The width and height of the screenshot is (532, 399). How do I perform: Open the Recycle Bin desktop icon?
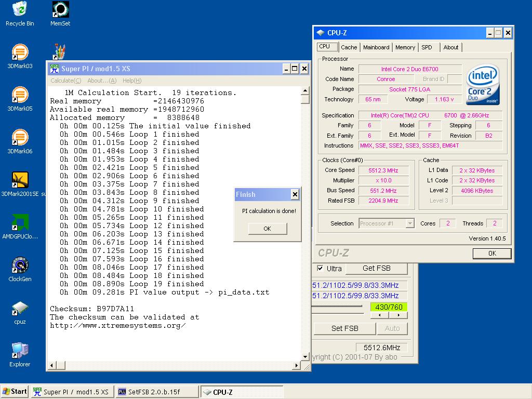20,14
